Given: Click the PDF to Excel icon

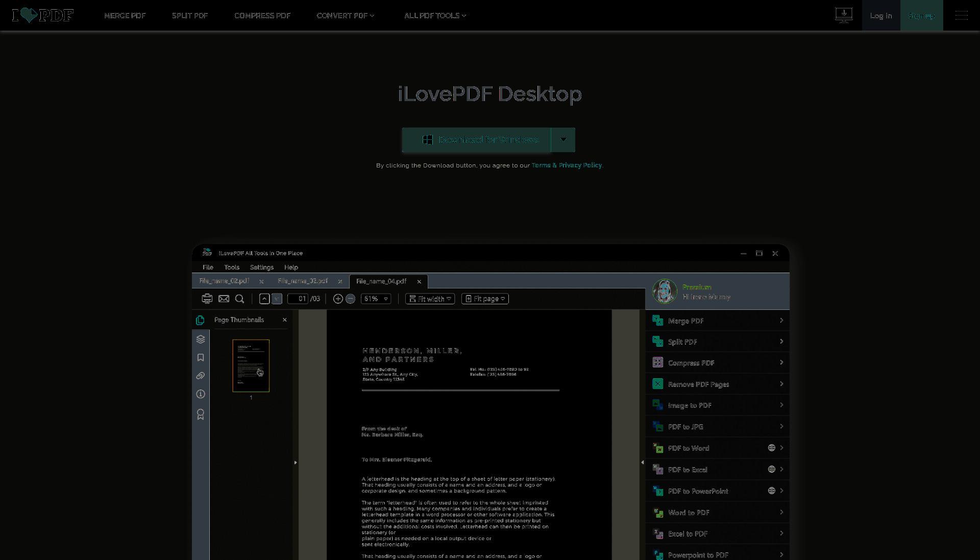Looking at the screenshot, I should click(x=658, y=469).
